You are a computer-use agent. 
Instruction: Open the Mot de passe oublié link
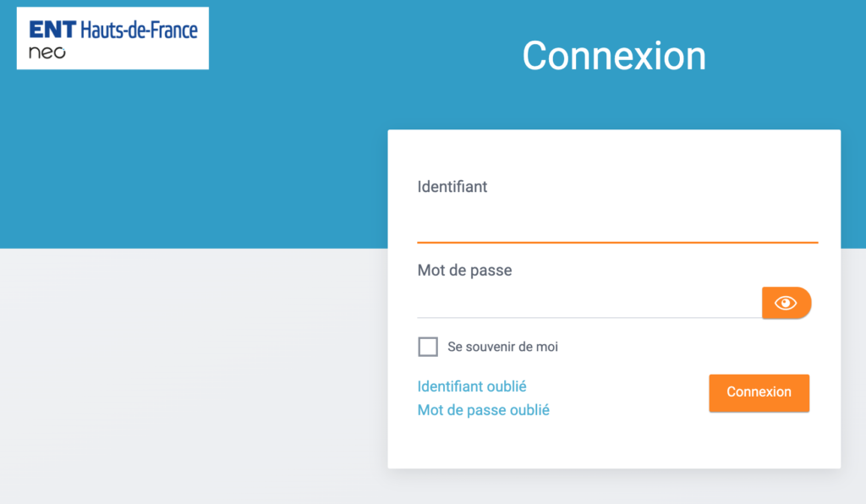pos(482,409)
